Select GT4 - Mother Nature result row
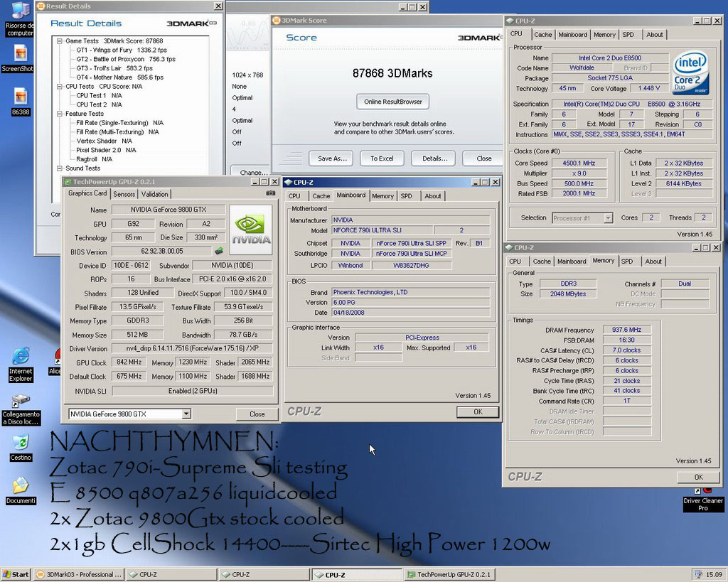 (x=119, y=77)
